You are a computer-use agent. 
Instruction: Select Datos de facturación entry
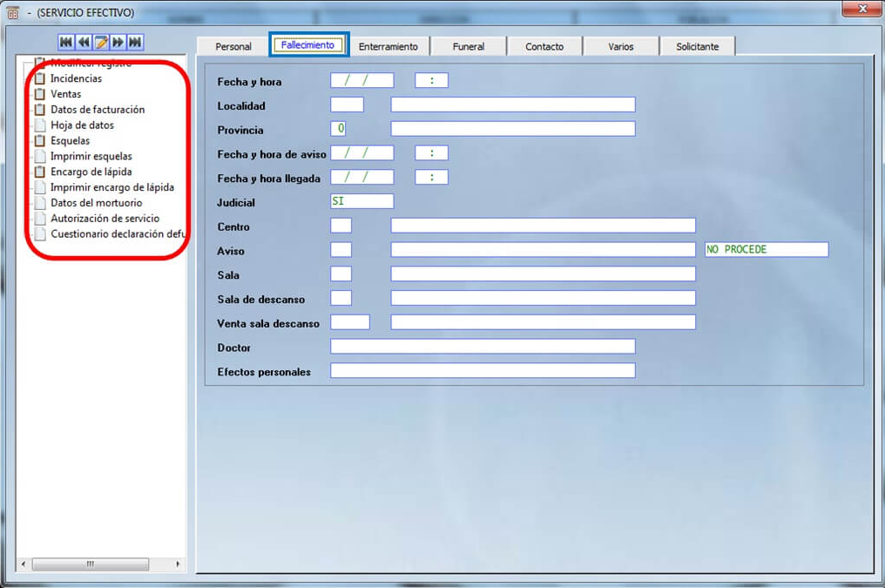[x=98, y=110]
